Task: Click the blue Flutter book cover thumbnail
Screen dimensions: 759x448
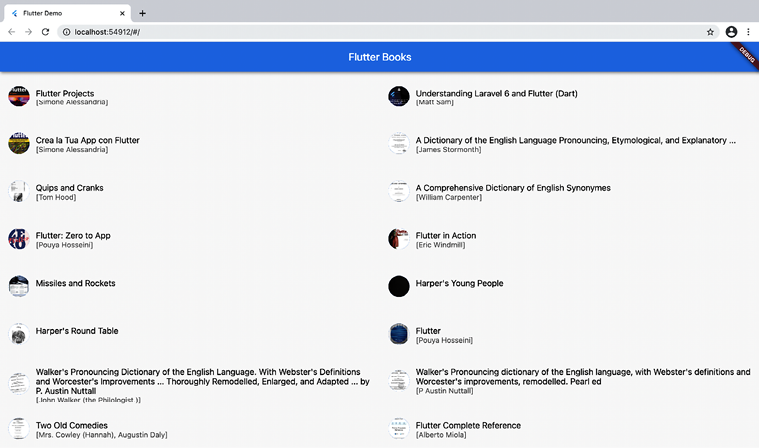Action: coord(399,334)
